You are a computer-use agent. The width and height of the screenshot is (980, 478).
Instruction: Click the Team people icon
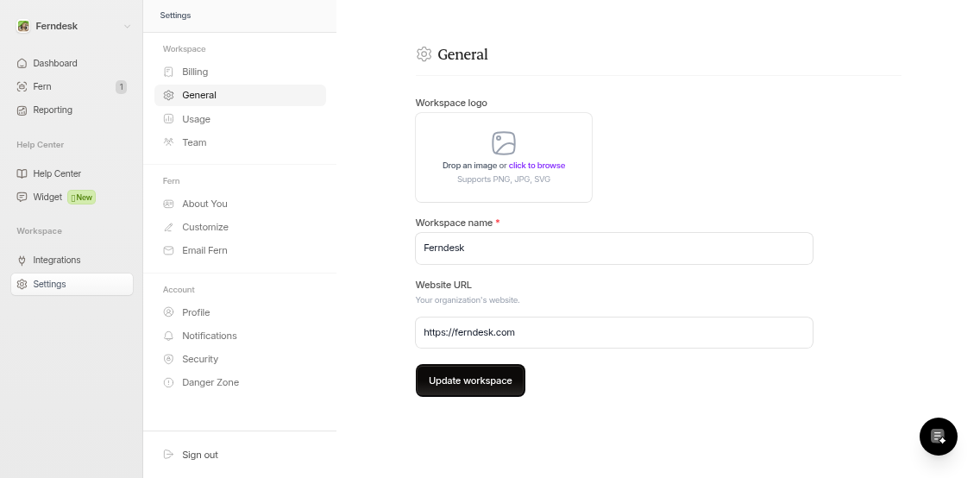click(168, 142)
